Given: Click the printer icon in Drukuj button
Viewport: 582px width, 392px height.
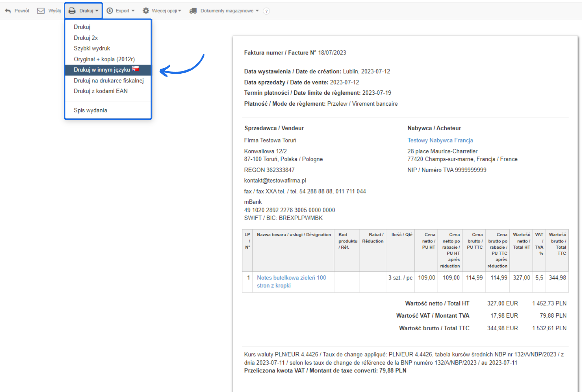Looking at the screenshot, I should pos(72,11).
